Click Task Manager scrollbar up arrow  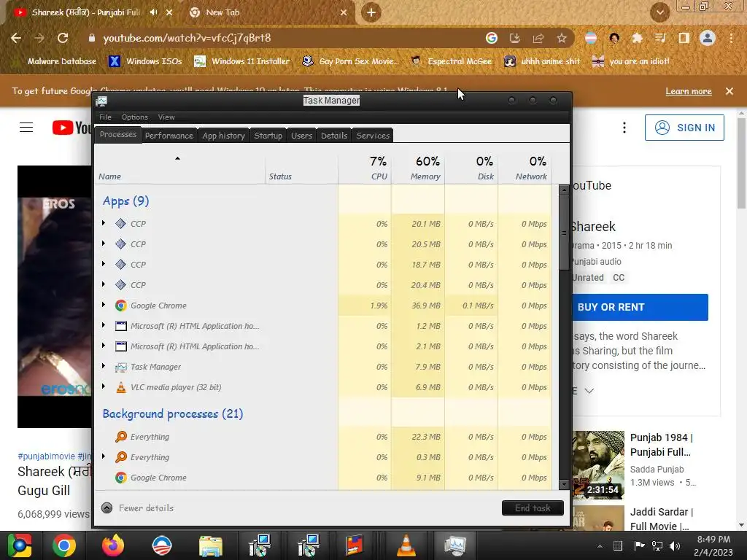(x=564, y=190)
